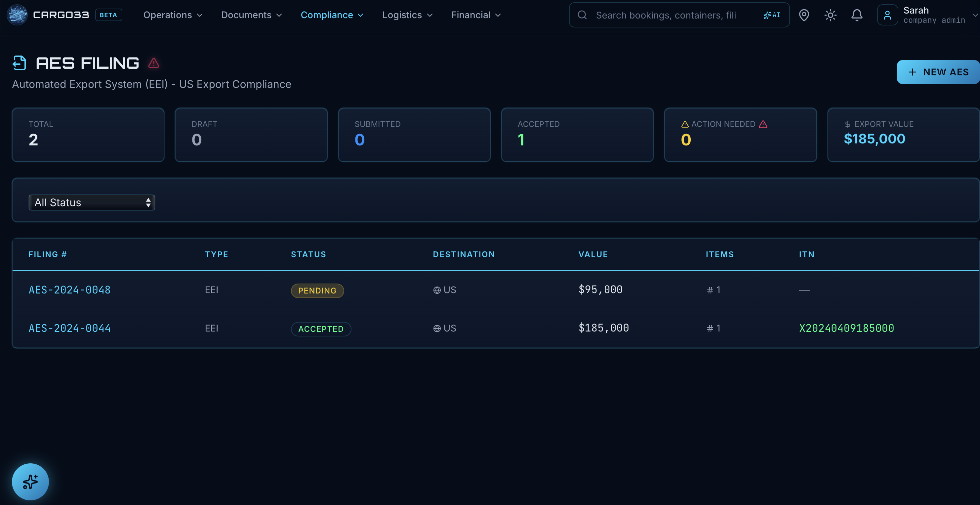Toggle the light/dark theme sun icon
The image size is (980, 505).
(830, 15)
